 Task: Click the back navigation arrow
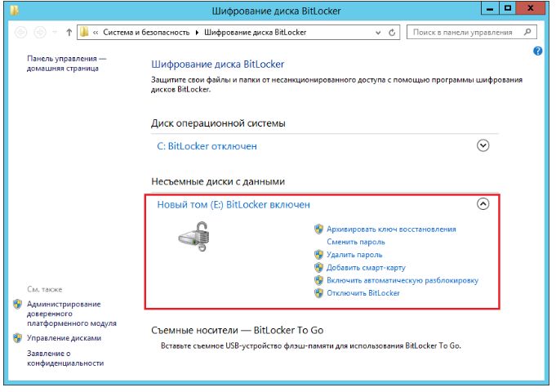tap(21, 33)
